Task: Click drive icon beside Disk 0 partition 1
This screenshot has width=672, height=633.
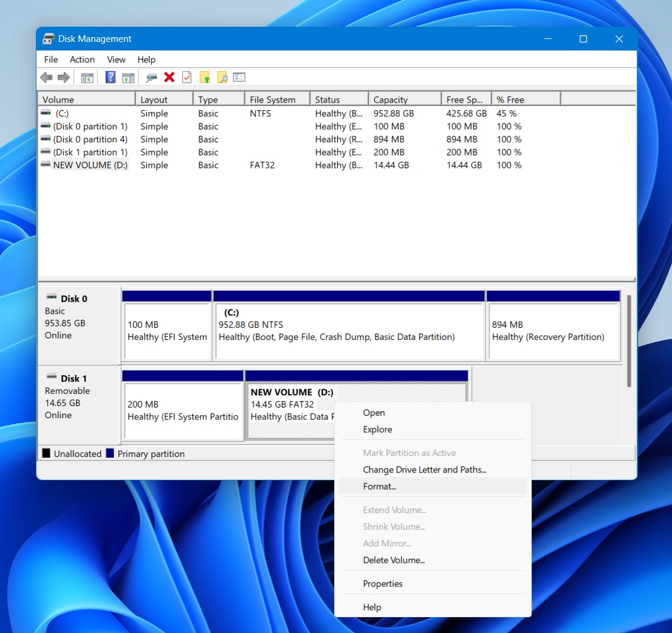Action: tap(46, 126)
